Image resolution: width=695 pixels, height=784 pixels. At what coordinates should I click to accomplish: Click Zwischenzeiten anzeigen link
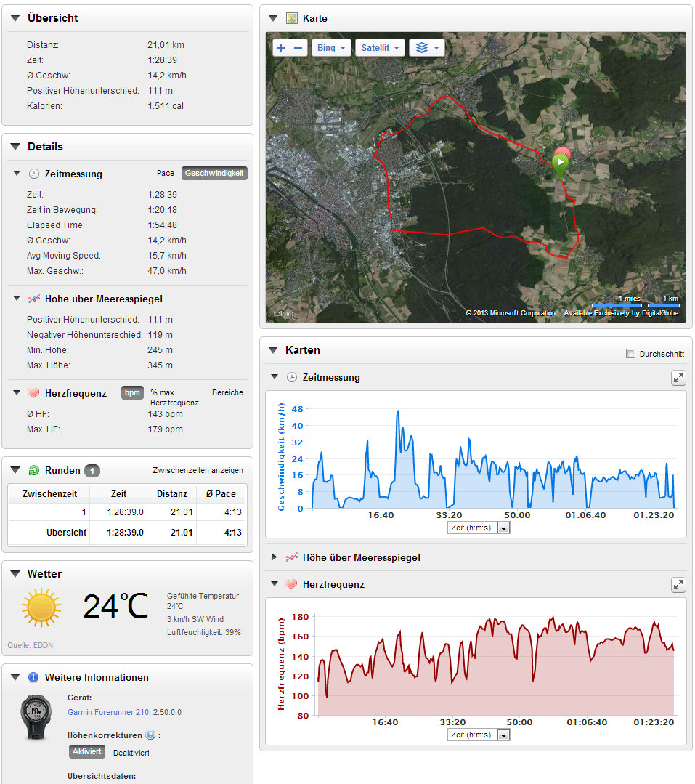(x=198, y=470)
